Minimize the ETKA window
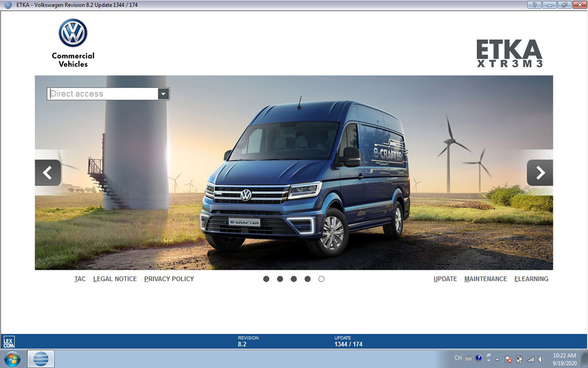 pyautogui.click(x=549, y=5)
